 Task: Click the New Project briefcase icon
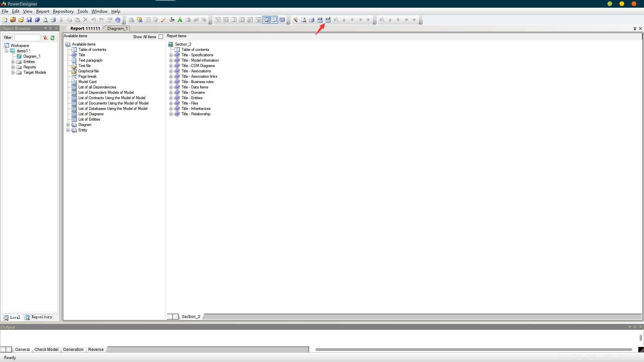[13, 20]
